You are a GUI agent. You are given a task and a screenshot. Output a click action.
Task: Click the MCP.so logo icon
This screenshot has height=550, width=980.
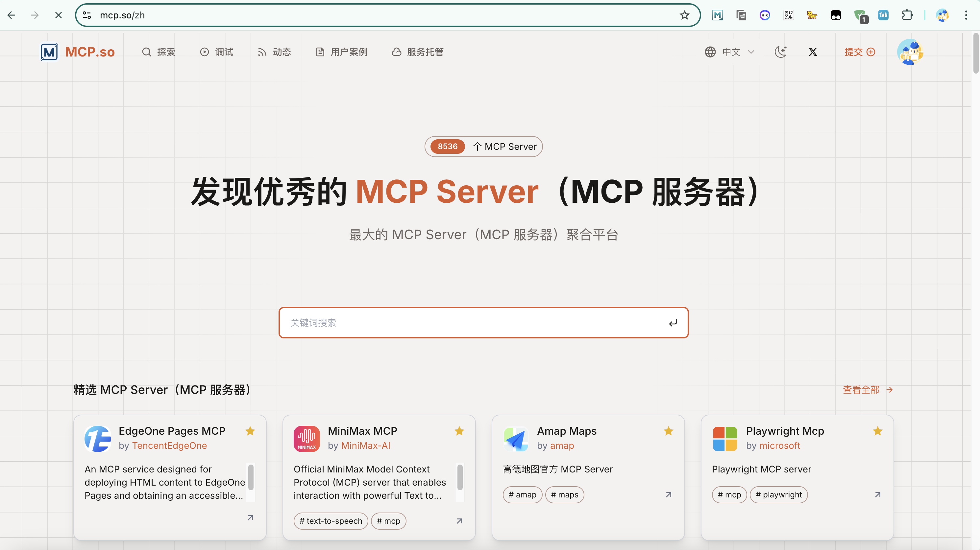pyautogui.click(x=49, y=52)
